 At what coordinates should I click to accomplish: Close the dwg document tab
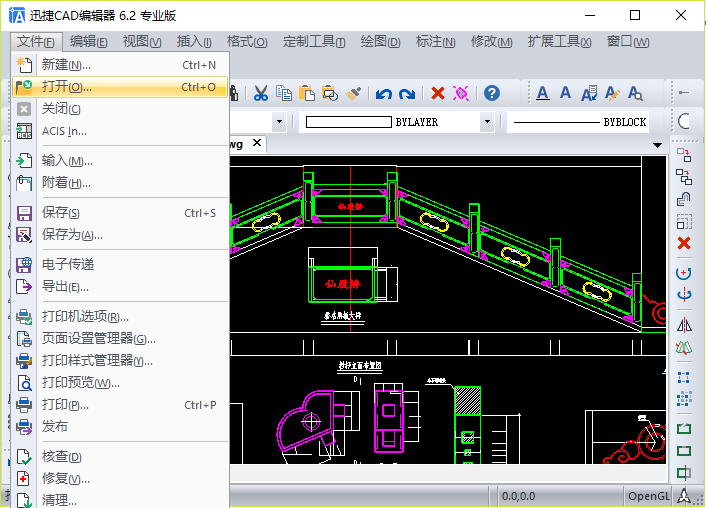click(x=257, y=143)
